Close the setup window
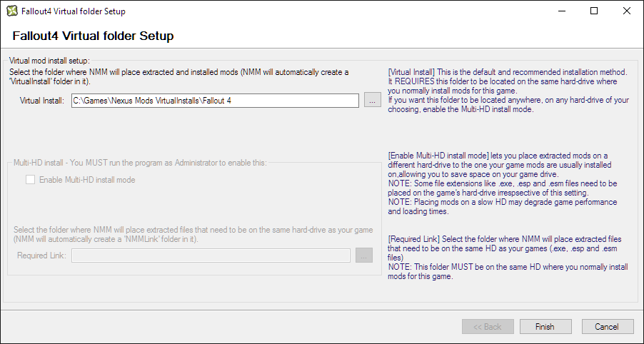This screenshot has width=644, height=344. [627, 11]
